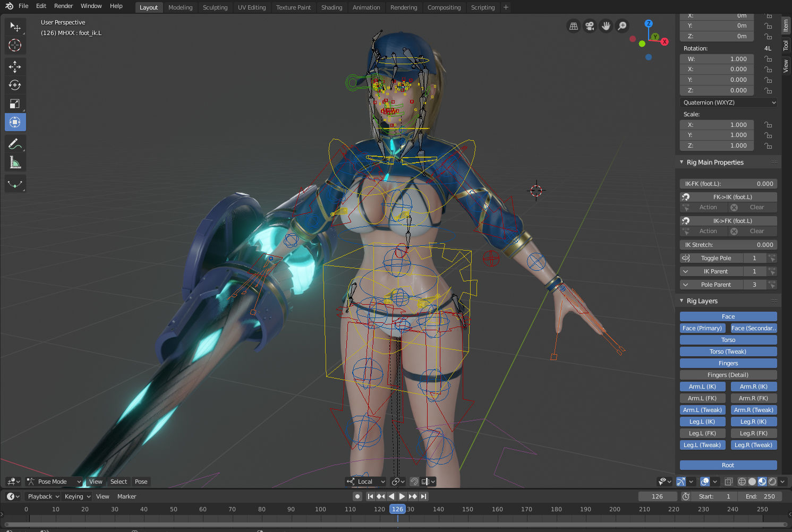Enable the Leg.L (FK) rig layer
The height and width of the screenshot is (532, 792).
(x=702, y=433)
